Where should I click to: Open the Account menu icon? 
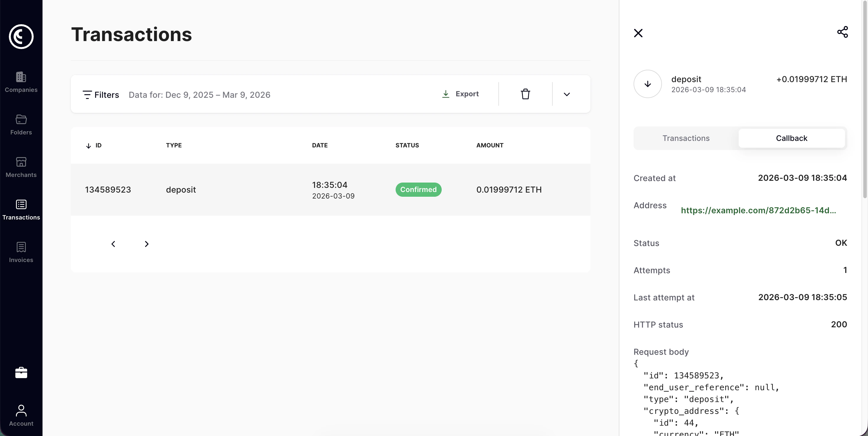point(21,415)
